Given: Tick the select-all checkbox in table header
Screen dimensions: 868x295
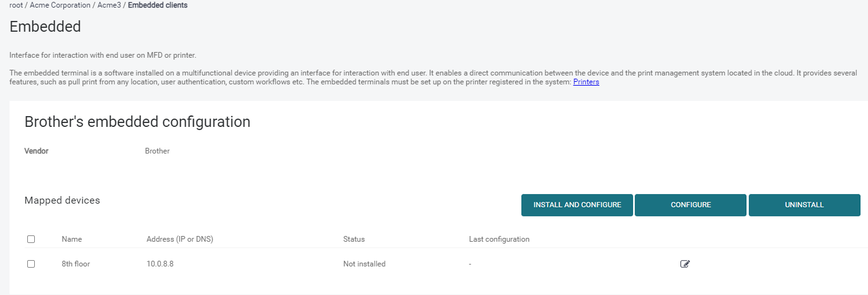Looking at the screenshot, I should click(31, 239).
